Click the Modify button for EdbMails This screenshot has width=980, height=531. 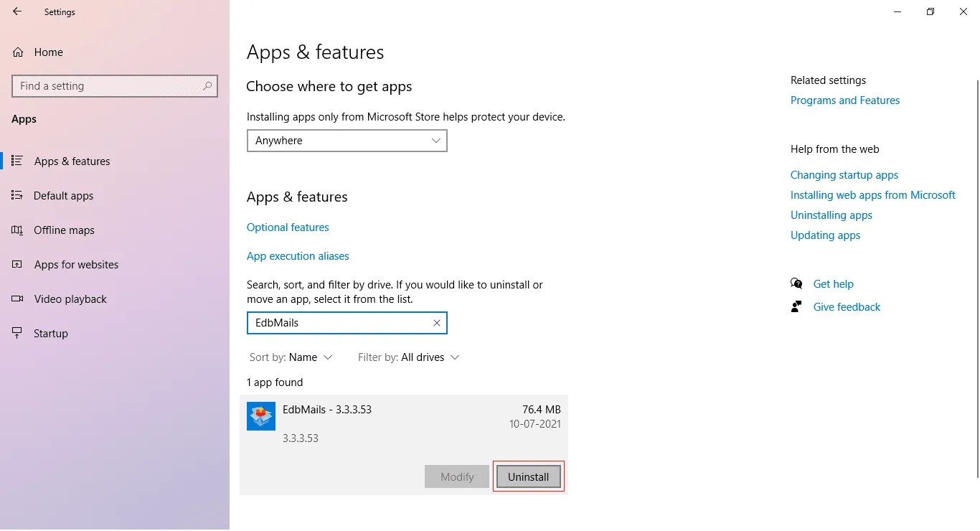[457, 477]
